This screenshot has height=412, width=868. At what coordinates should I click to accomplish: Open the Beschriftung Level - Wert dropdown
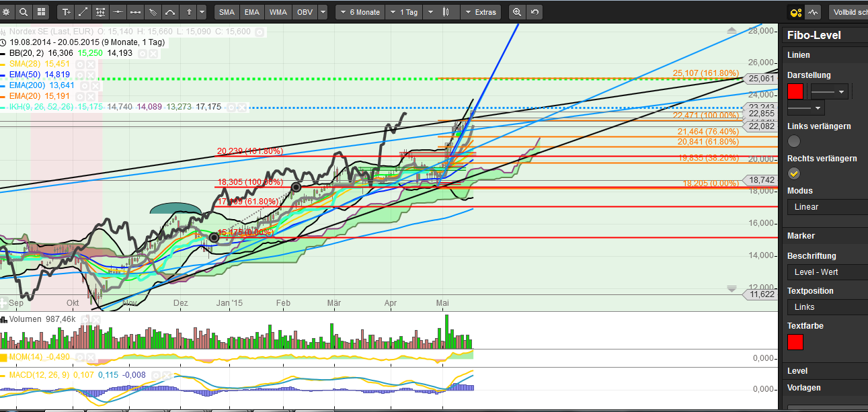coord(828,272)
